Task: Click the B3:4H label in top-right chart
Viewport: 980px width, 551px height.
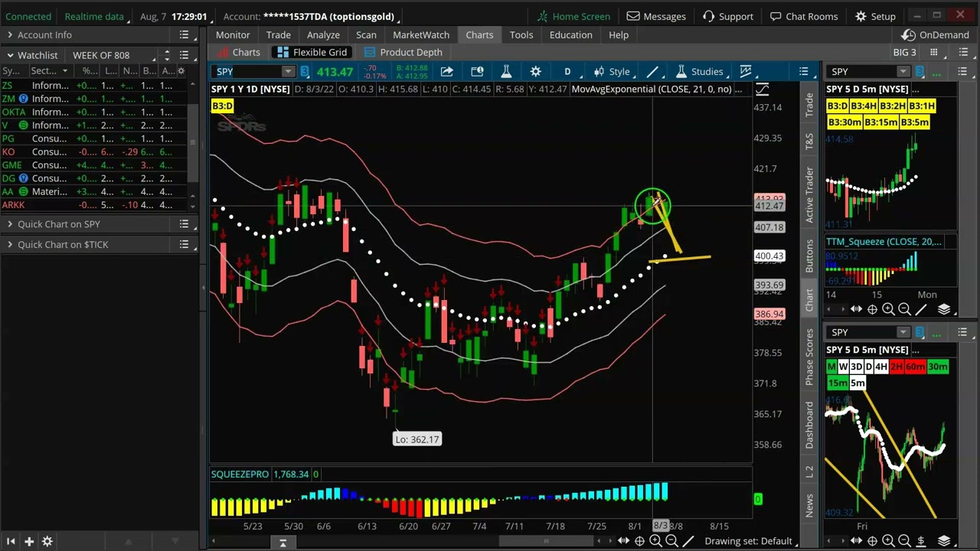Action: [x=863, y=106]
